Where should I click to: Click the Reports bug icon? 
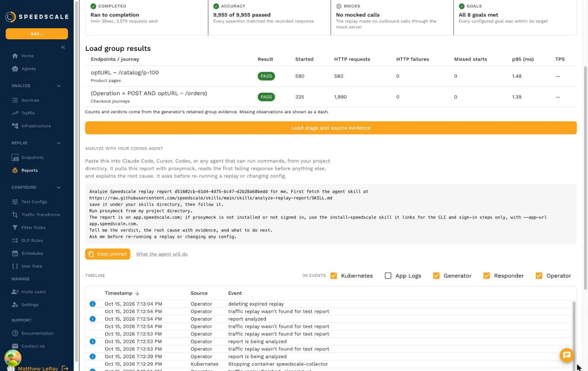click(x=15, y=171)
